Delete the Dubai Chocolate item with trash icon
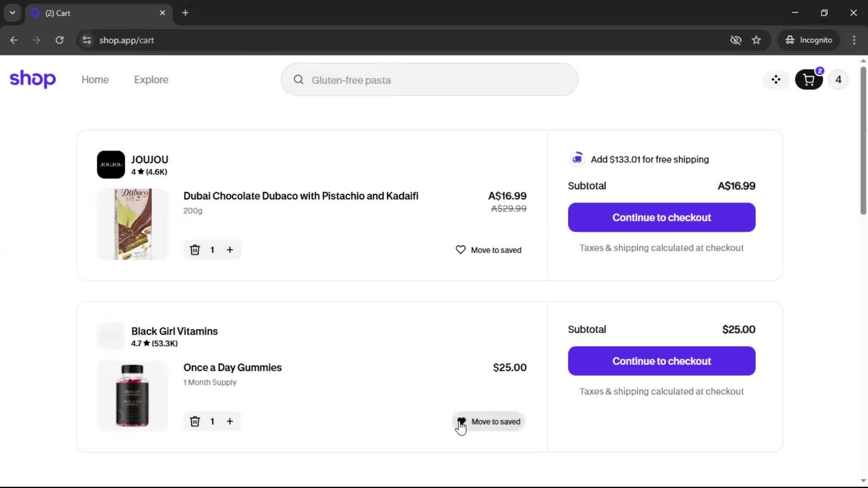Viewport: 868px width, 488px height. click(x=195, y=250)
